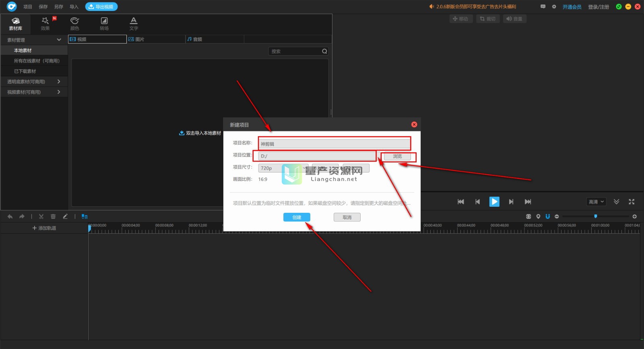Image resolution: width=644 pixels, height=349 pixels.
Task: Click the 导出视频 export button
Action: tap(101, 7)
